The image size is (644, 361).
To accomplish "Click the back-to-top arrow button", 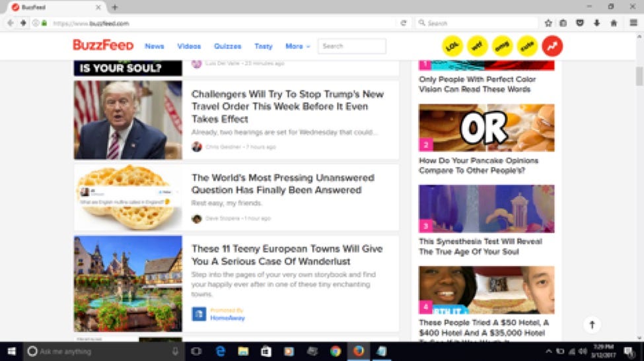I will [592, 325].
